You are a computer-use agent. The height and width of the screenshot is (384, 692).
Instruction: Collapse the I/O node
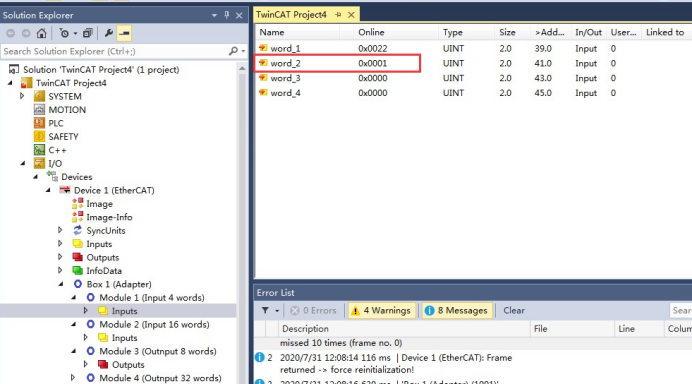click(x=23, y=163)
